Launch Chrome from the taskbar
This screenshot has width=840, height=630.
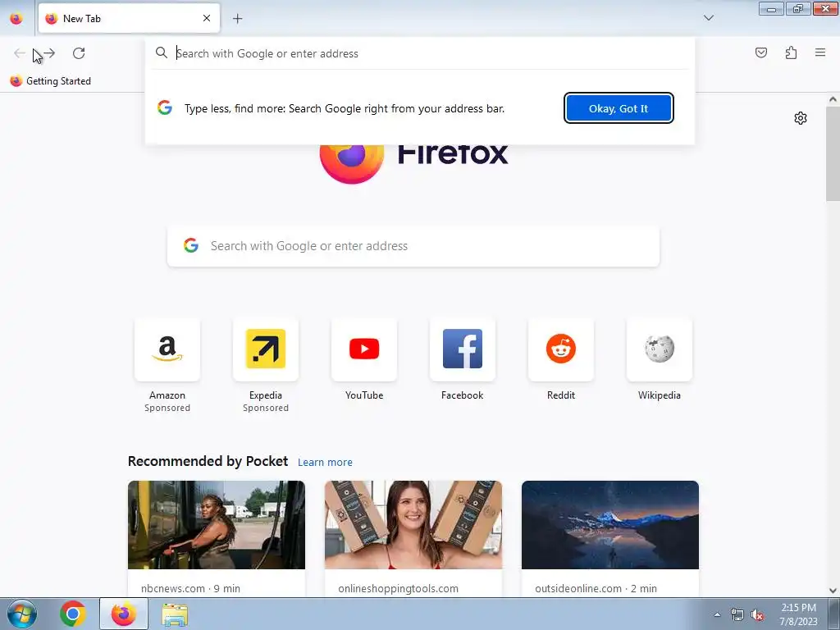pyautogui.click(x=73, y=614)
